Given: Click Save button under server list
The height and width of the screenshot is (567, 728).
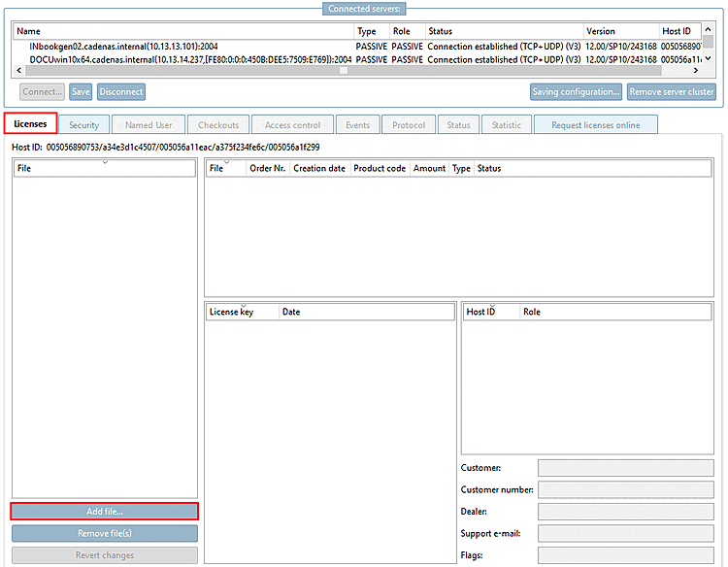Looking at the screenshot, I should tap(81, 92).
